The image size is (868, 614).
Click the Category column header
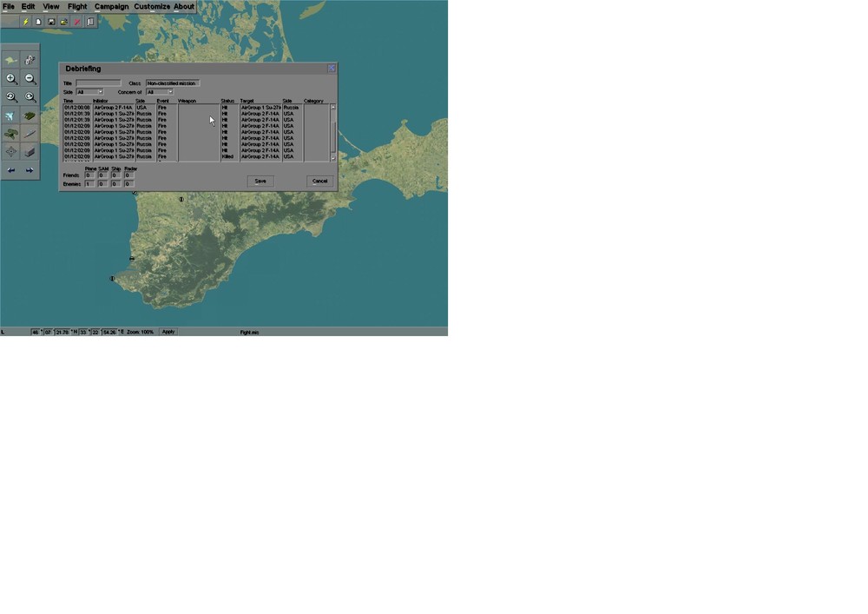coord(313,101)
